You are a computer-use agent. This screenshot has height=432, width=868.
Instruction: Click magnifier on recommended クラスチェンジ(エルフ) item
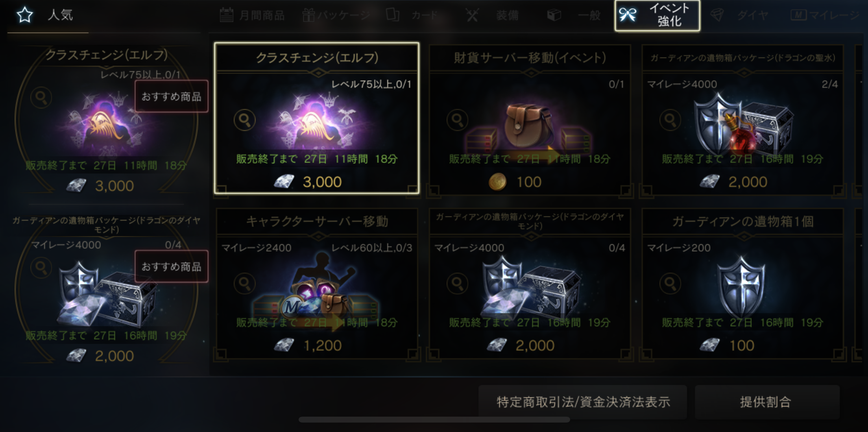tap(41, 97)
